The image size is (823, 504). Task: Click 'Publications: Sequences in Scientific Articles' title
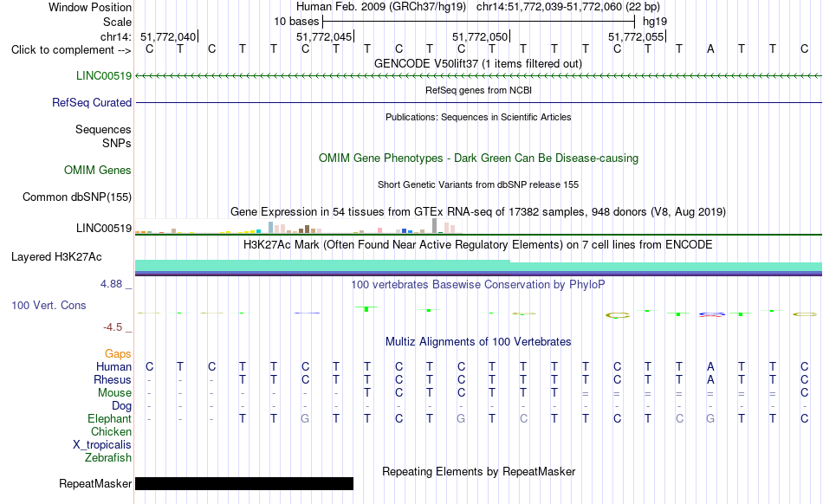478,117
